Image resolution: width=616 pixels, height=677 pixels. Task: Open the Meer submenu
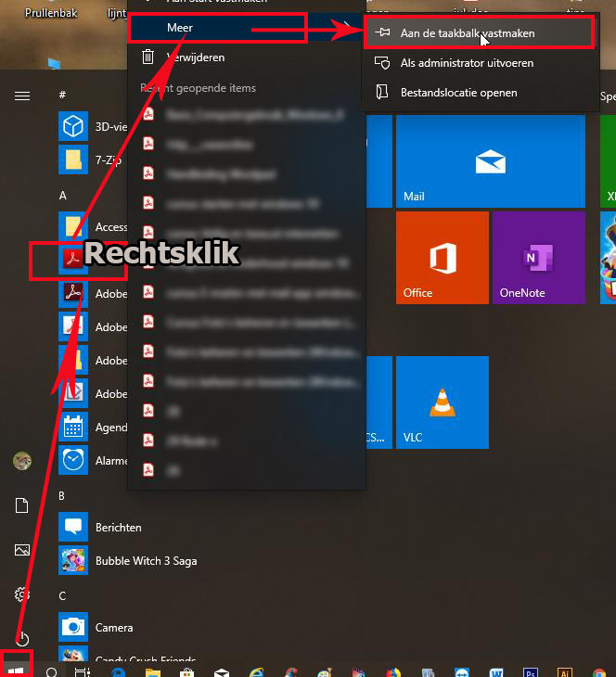click(x=217, y=29)
